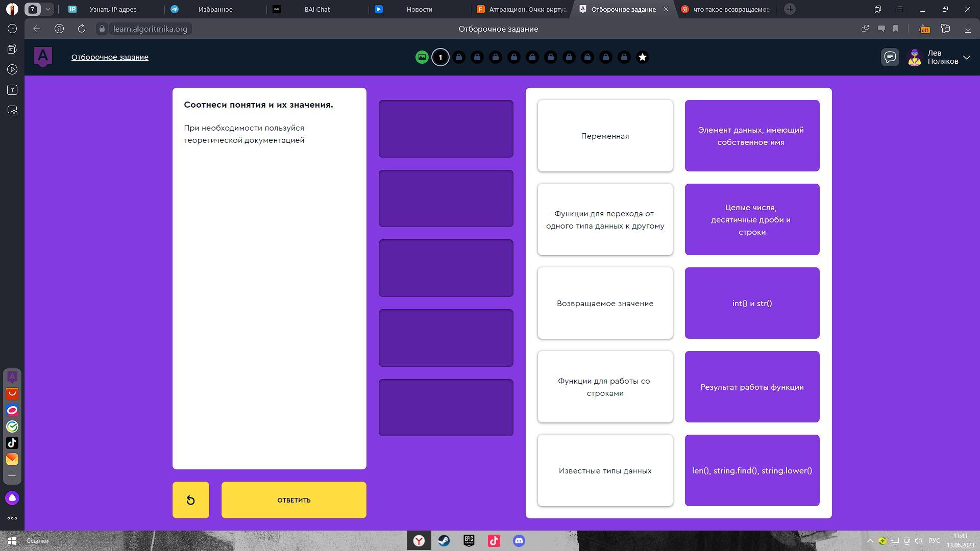Select the int() и str() card
The width and height of the screenshot is (980, 551).
[752, 303]
